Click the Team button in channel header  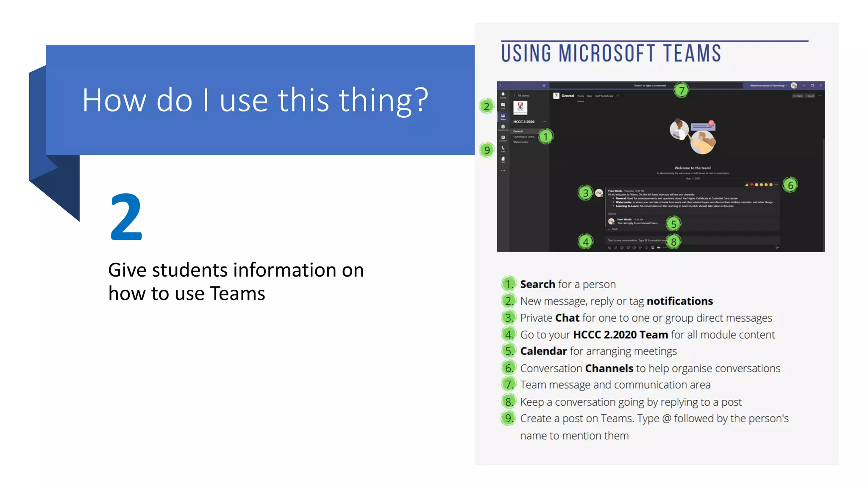click(x=798, y=96)
